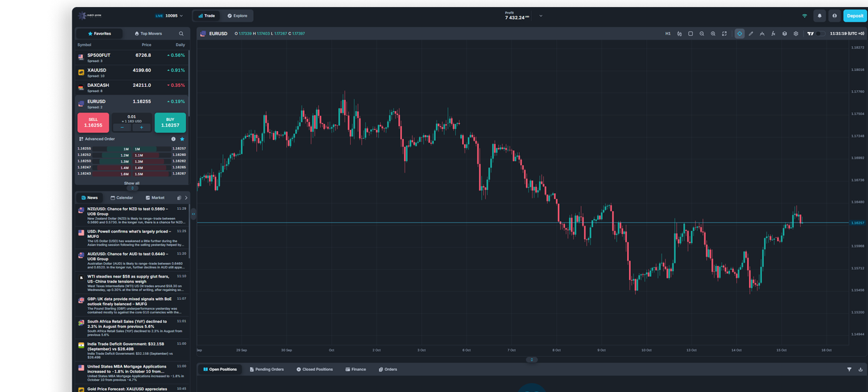Open the fx indicators function menu
Viewport: 868px width, 392px height.
pos(773,34)
